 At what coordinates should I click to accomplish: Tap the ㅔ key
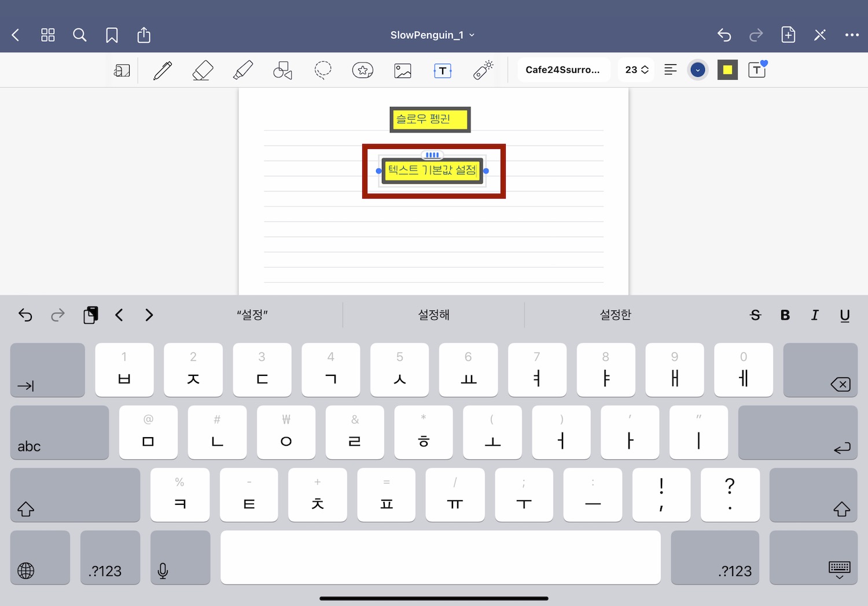point(744,370)
